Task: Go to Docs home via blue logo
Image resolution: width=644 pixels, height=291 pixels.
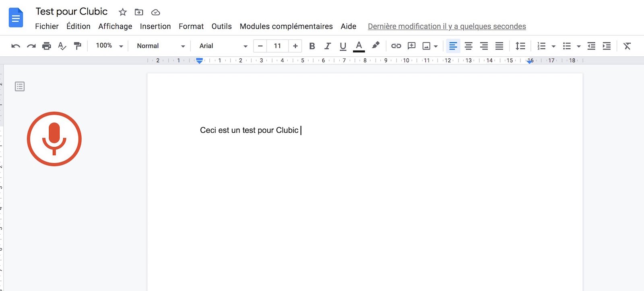Action: pyautogui.click(x=16, y=18)
